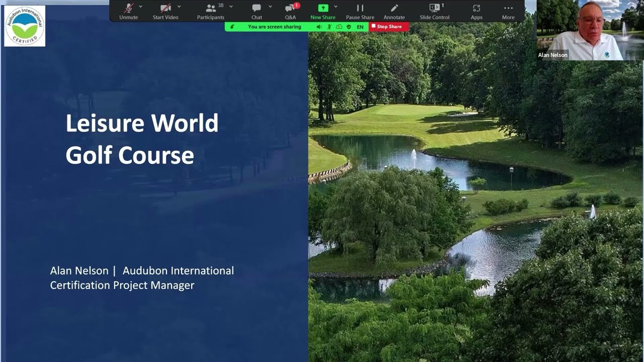Stop the screen share
644x362 pixels.
coord(389,27)
